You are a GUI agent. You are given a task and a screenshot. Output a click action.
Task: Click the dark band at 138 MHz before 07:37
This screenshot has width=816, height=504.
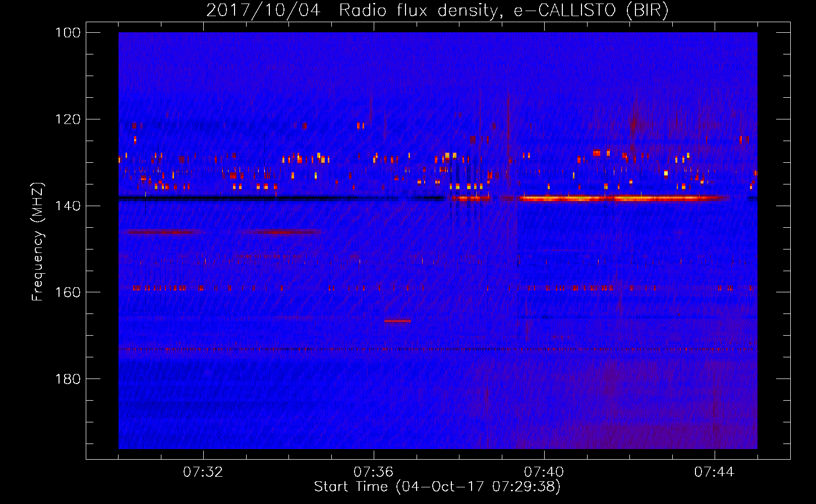point(281,199)
